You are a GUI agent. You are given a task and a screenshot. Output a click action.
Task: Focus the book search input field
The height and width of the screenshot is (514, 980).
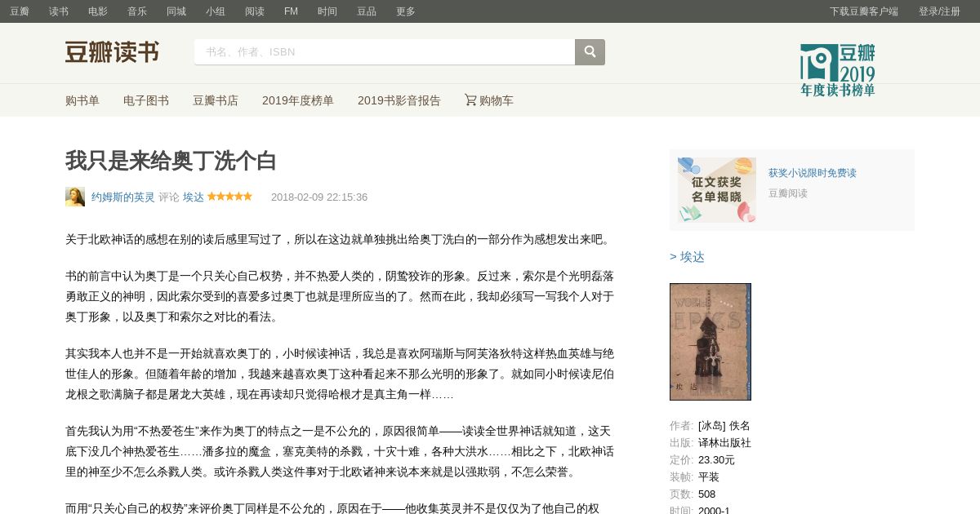385,52
